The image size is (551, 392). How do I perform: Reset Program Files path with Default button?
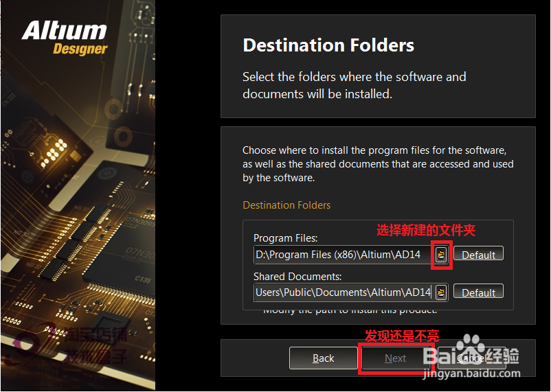(x=478, y=254)
